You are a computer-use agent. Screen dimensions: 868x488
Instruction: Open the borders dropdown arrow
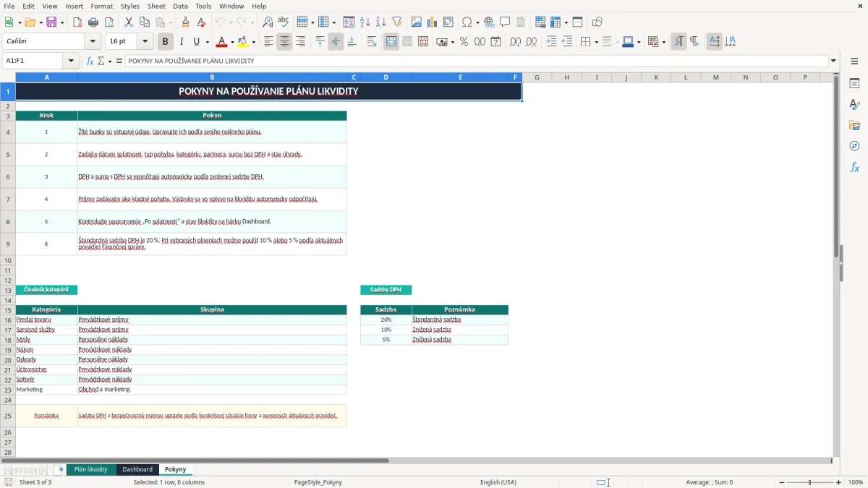pos(595,42)
